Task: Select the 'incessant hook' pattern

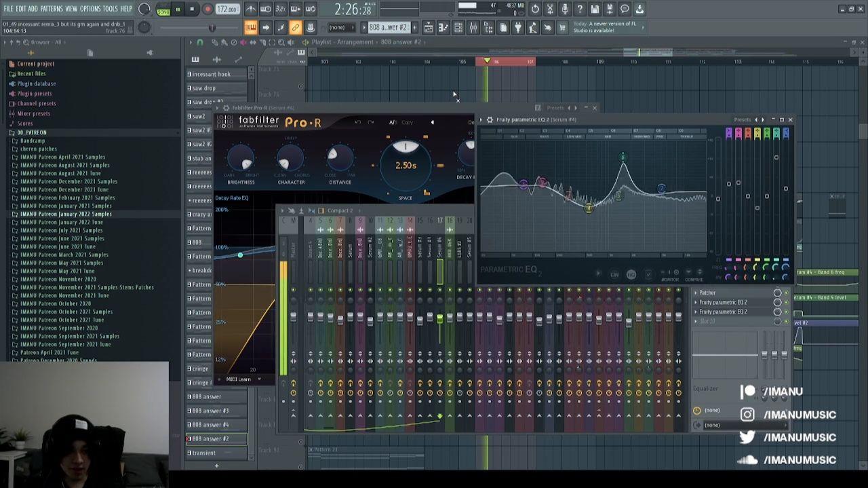Action: pos(216,74)
